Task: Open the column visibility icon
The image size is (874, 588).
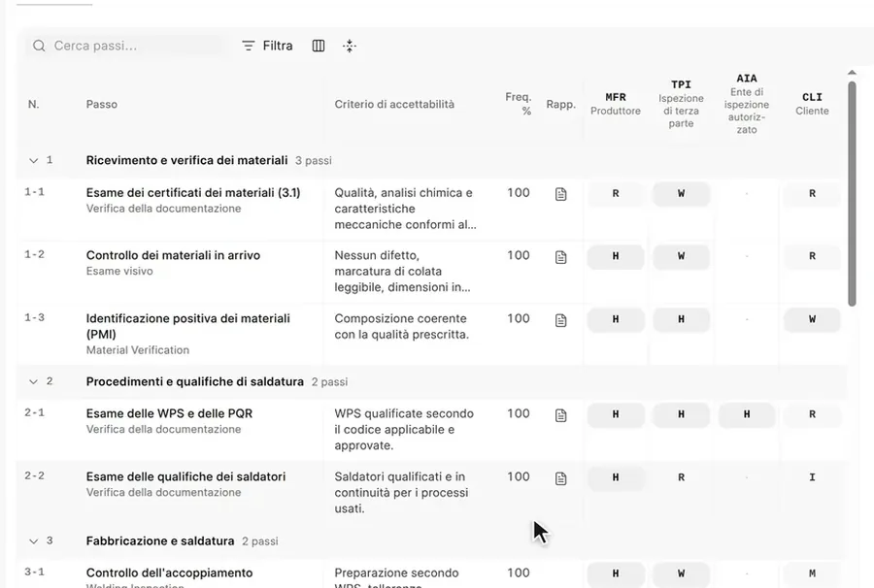Action: click(319, 46)
